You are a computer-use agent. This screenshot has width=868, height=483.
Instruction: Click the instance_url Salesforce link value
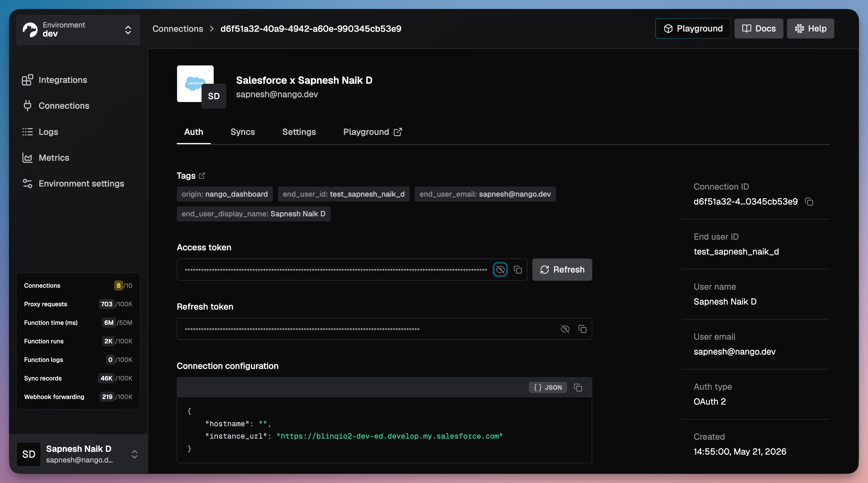(x=390, y=436)
